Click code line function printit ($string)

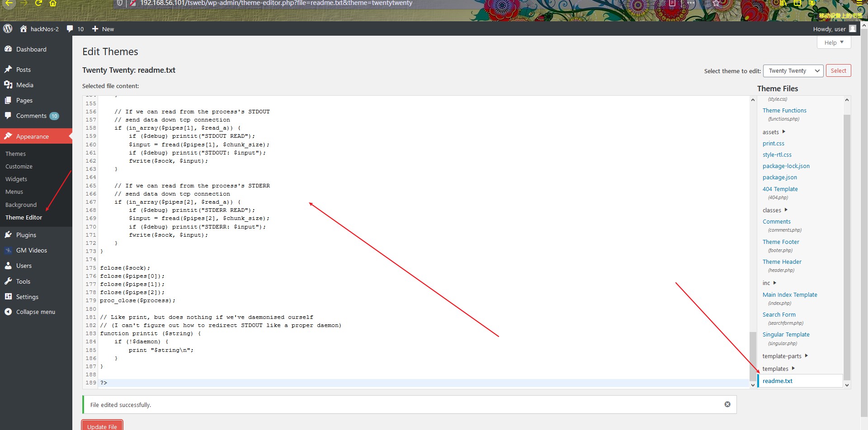pyautogui.click(x=151, y=333)
